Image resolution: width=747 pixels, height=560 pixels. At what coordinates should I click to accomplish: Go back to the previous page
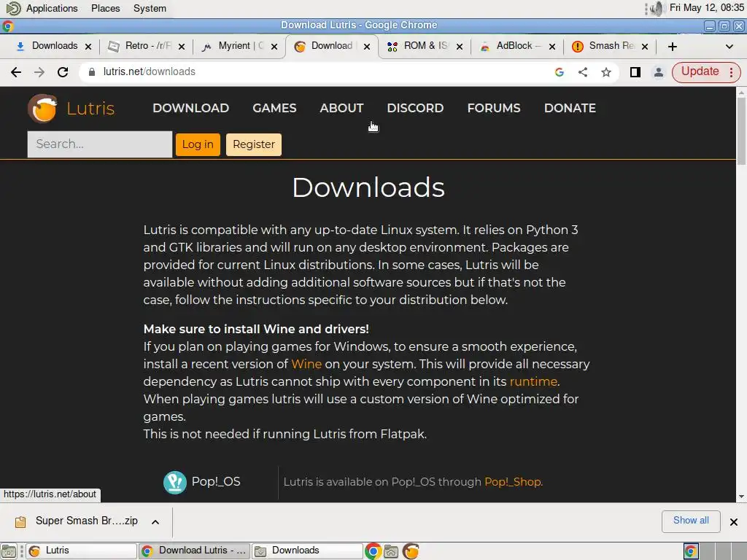(x=16, y=72)
